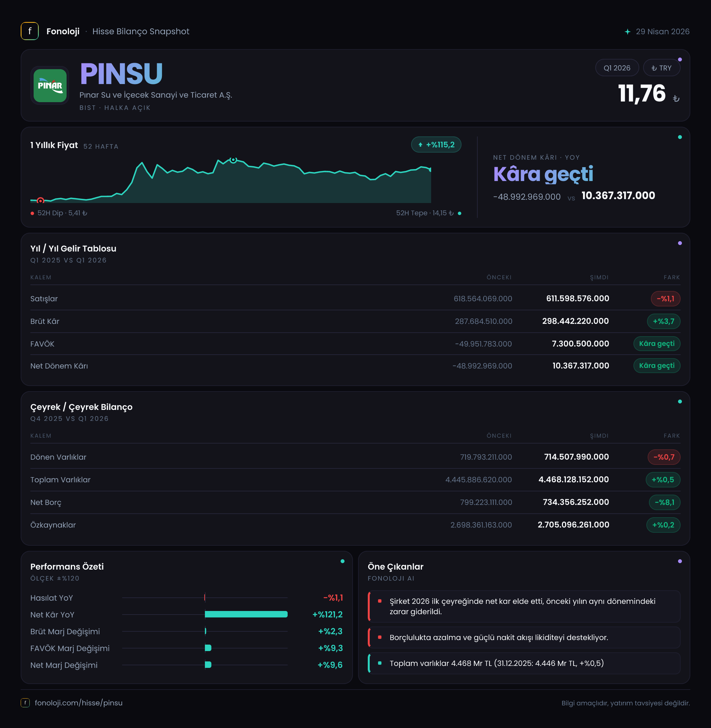The width and height of the screenshot is (711, 728).
Task: Click the Net Dönem Kârı row label
Action: (59, 366)
